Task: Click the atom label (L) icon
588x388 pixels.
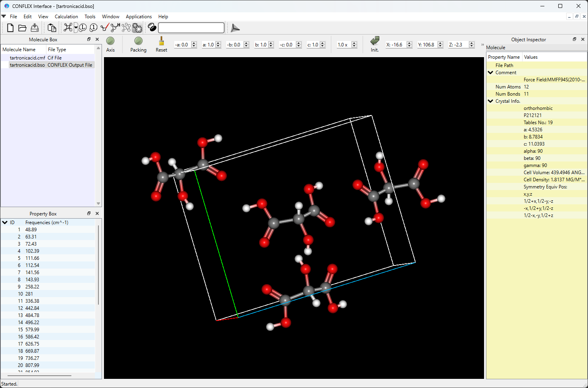Action: [x=82, y=27]
